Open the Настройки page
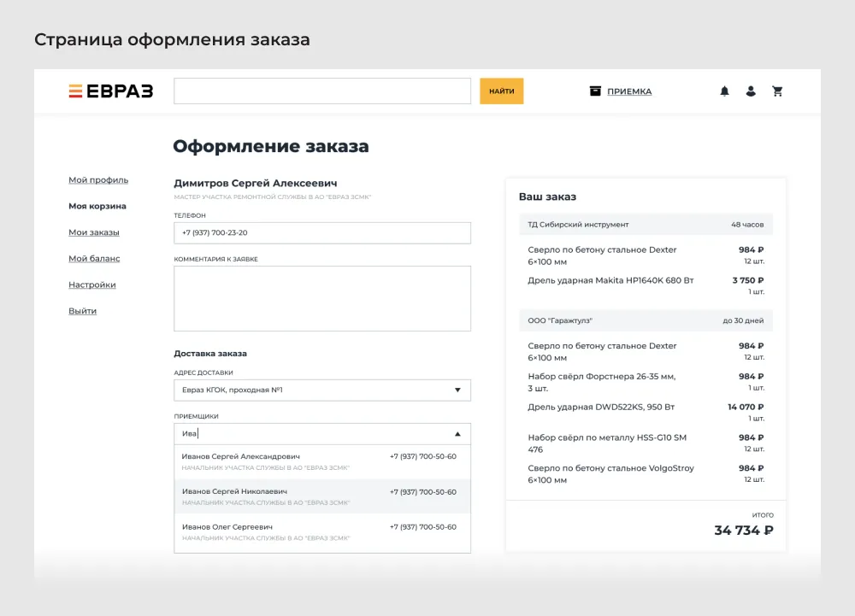 92,285
